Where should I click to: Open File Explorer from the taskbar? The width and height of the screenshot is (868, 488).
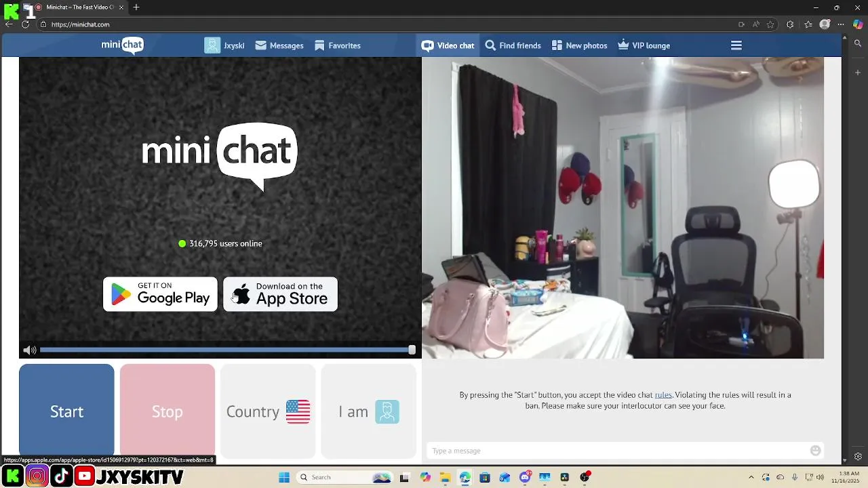[445, 477]
